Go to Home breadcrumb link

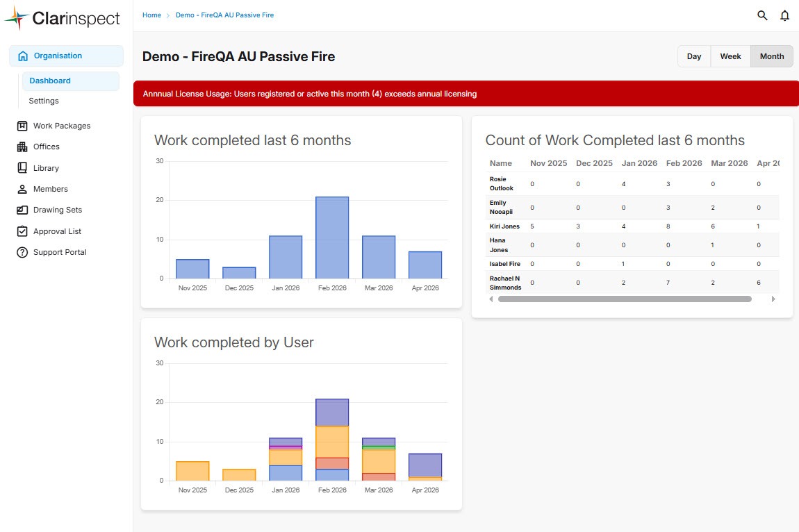coord(151,15)
